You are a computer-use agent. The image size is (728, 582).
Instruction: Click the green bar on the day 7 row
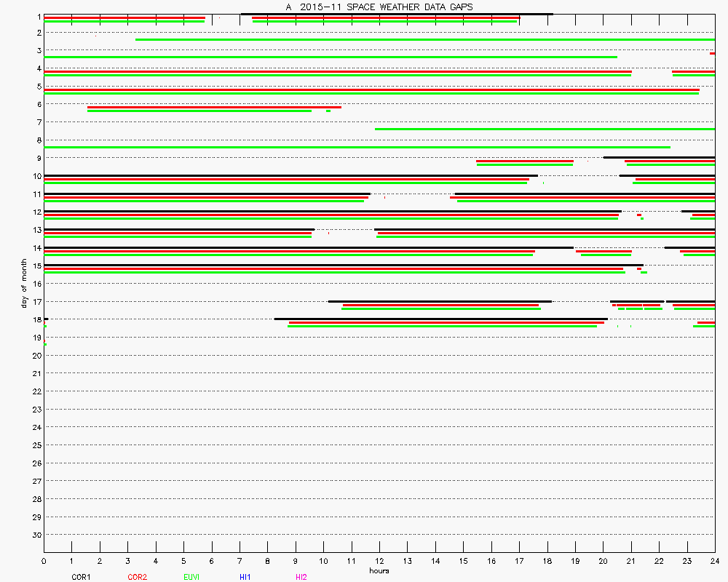pos(545,129)
